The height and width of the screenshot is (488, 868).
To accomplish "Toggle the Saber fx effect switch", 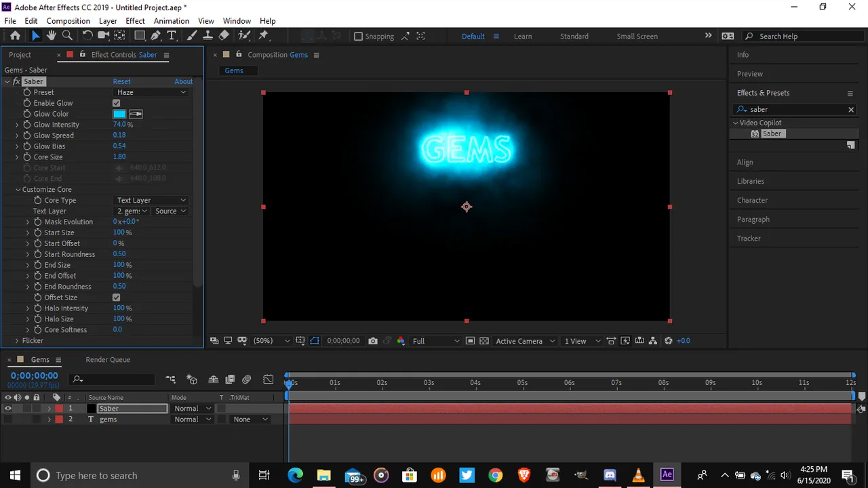I will coord(16,81).
